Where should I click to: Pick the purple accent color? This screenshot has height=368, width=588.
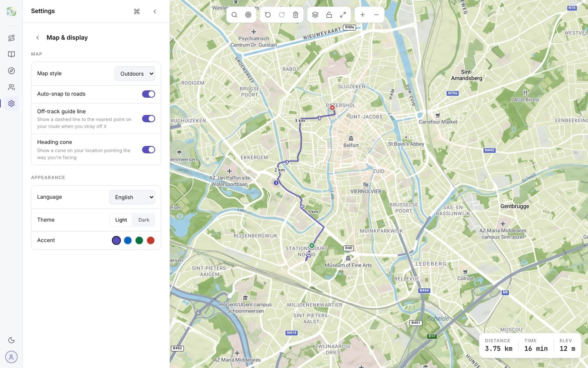[116, 240]
